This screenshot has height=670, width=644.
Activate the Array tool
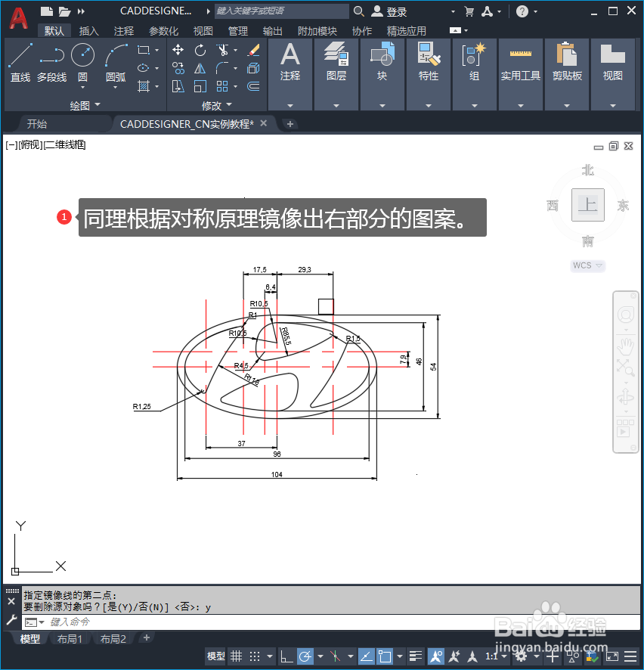click(222, 86)
